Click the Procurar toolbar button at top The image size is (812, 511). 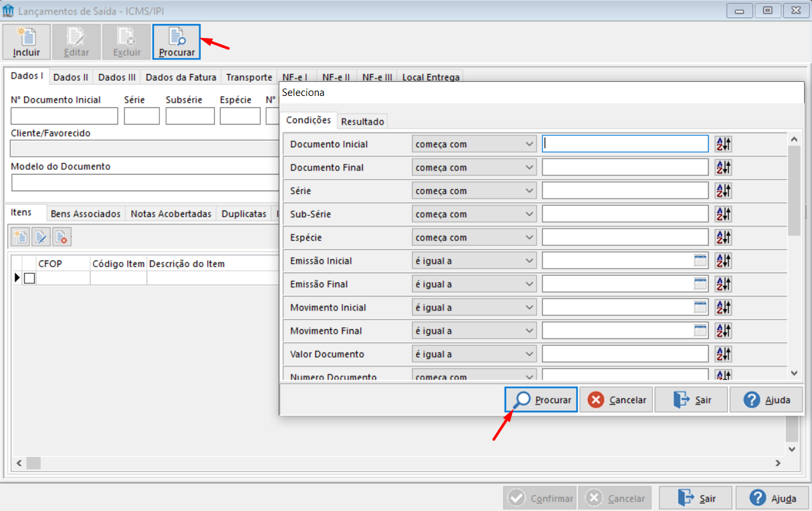pyautogui.click(x=177, y=42)
